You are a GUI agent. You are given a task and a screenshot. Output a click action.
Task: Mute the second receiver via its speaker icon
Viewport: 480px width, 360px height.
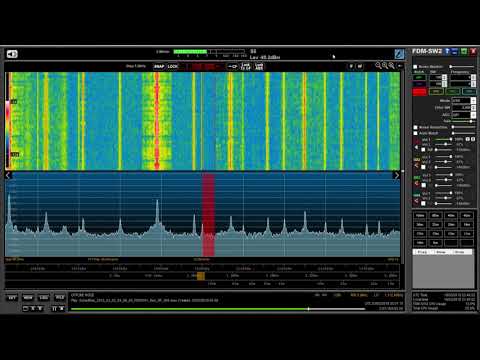(x=416, y=165)
